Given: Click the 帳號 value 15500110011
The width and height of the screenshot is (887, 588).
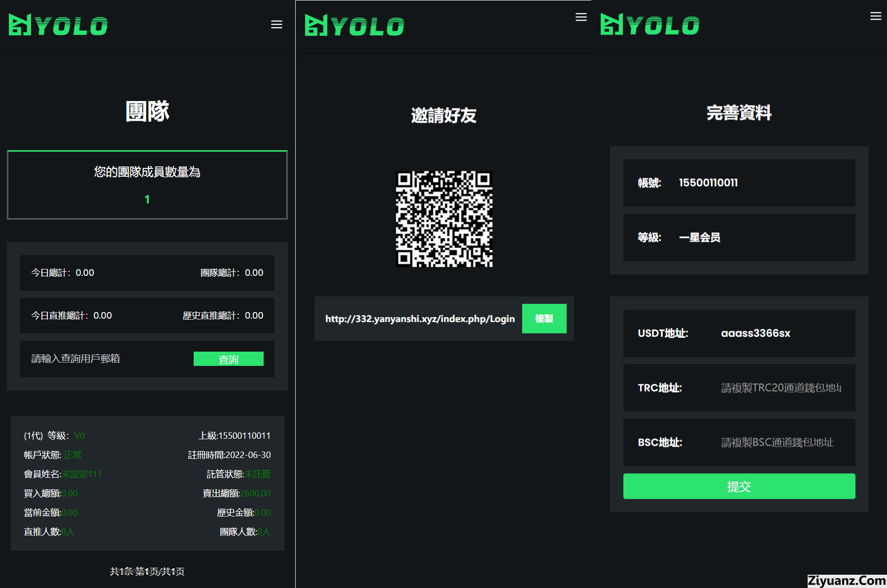Looking at the screenshot, I should tap(708, 183).
